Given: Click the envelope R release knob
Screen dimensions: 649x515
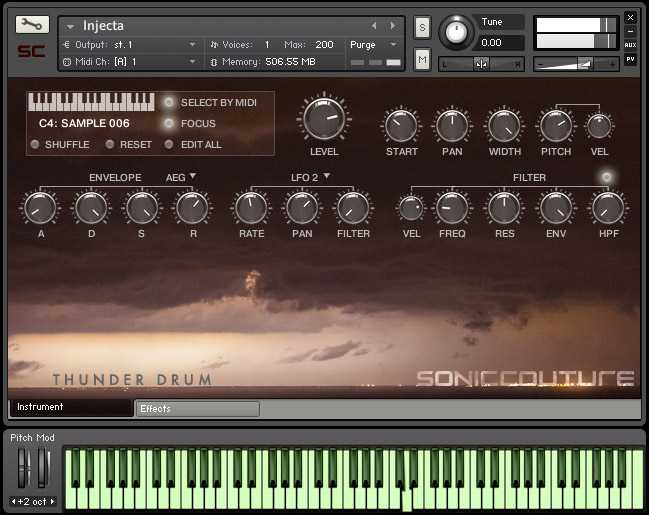Looking at the screenshot, I should point(192,208).
